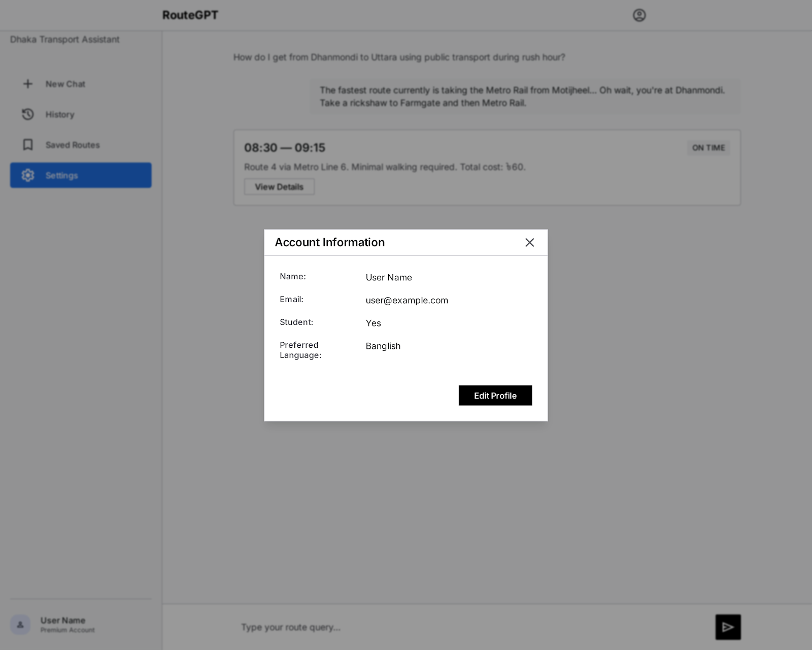Click the 08:30 — 09:15 time heading

(285, 148)
